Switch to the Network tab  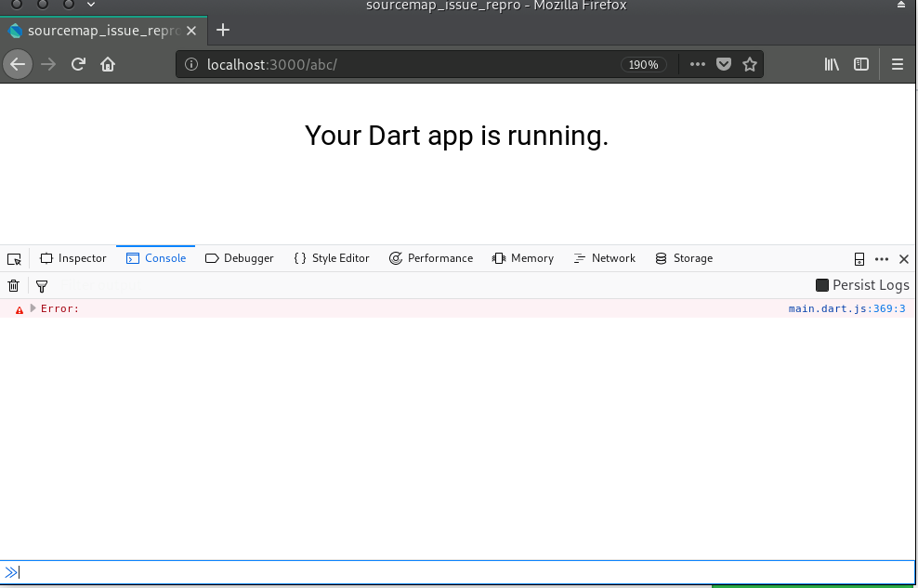604,258
